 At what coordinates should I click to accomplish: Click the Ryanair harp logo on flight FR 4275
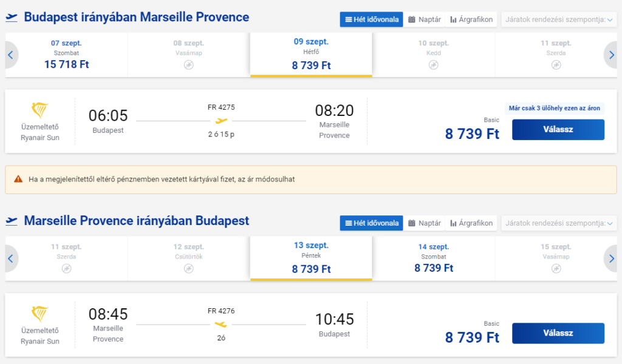click(40, 111)
